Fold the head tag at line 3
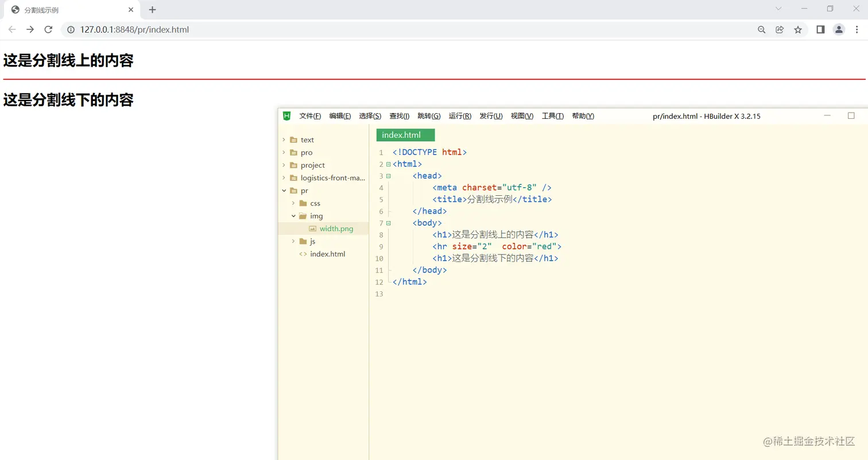The width and height of the screenshot is (868, 460). click(x=389, y=176)
